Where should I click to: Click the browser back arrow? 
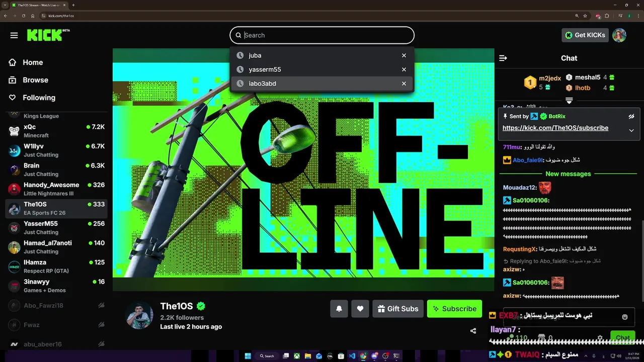6,16
